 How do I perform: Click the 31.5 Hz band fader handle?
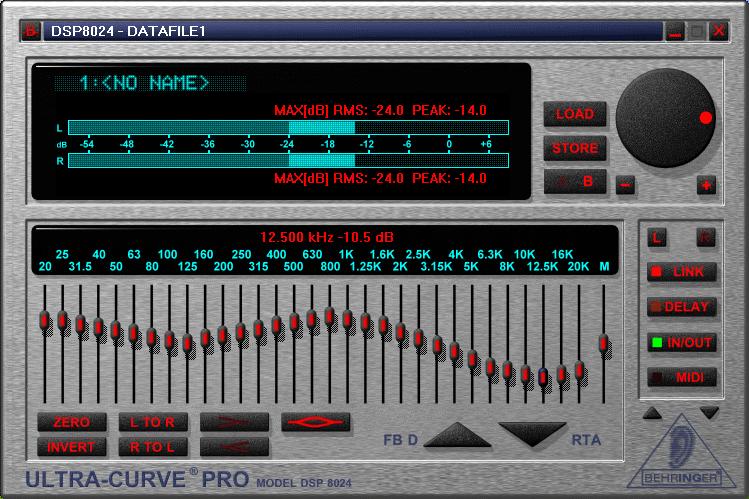80,325
